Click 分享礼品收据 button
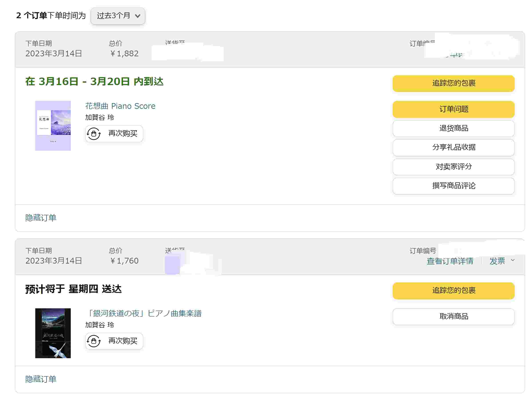 (453, 147)
